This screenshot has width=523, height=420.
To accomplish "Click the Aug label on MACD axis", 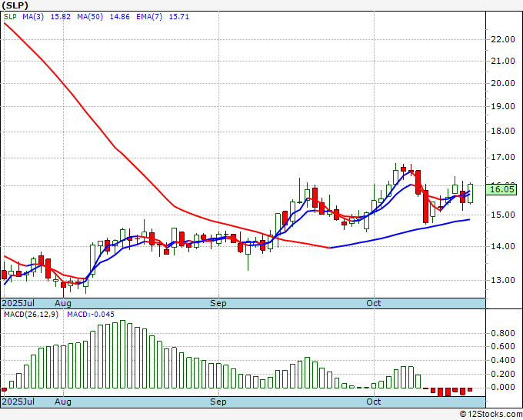I will pyautogui.click(x=63, y=402).
